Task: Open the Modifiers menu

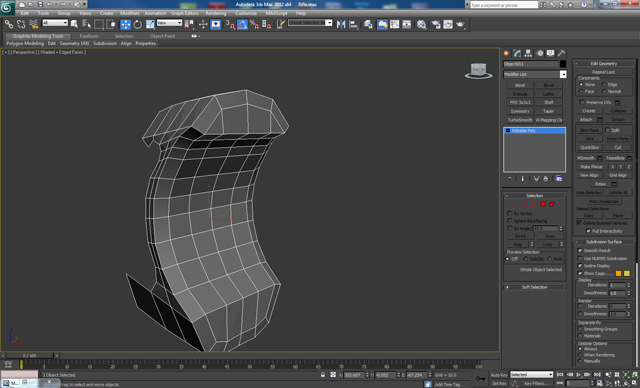Action: coord(130,13)
